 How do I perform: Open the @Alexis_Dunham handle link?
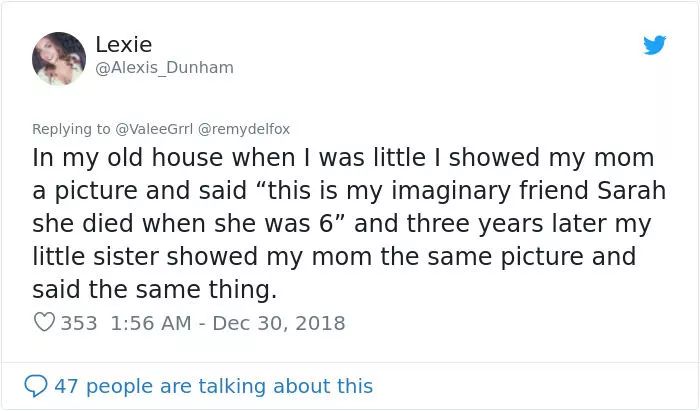164,68
